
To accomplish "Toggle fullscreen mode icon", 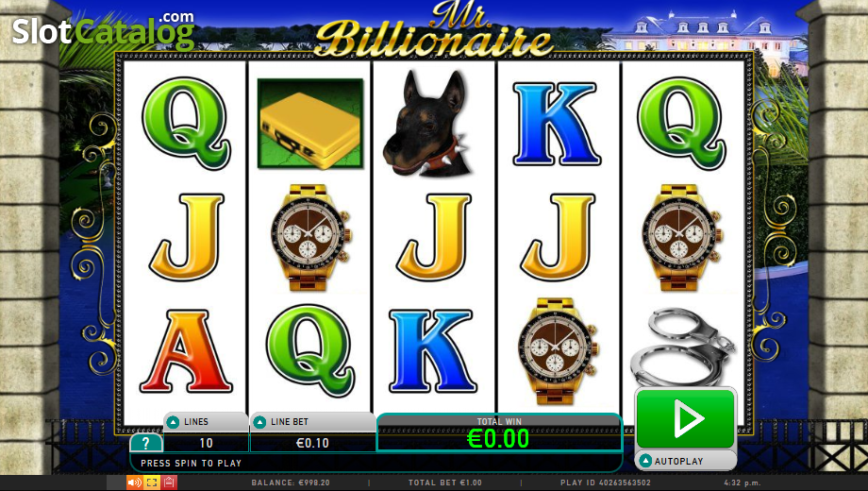I will (152, 483).
